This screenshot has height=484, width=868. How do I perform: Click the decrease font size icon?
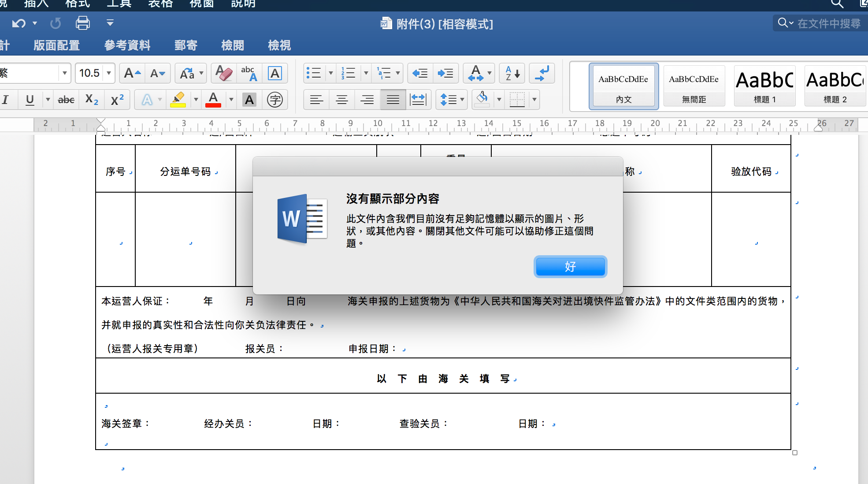tap(157, 73)
